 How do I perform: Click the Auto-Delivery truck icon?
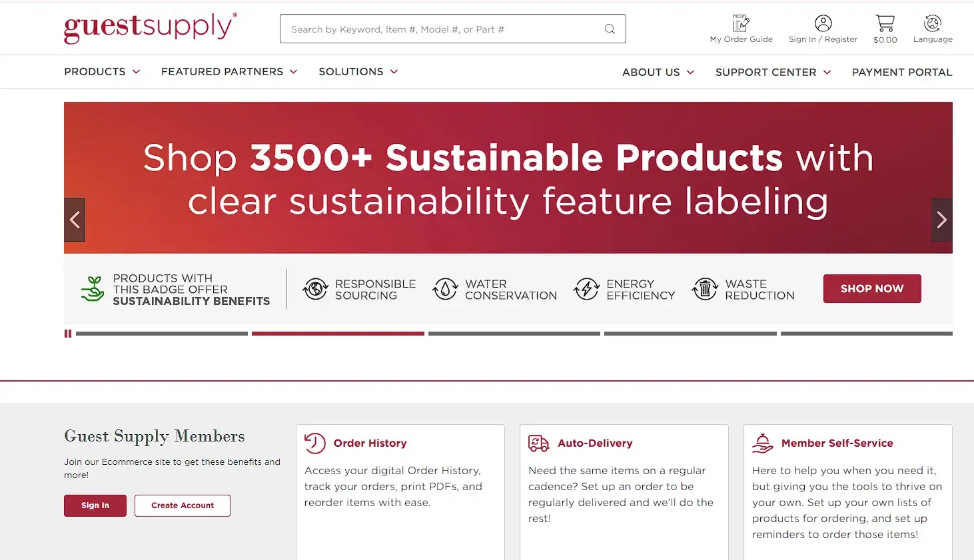(x=538, y=443)
